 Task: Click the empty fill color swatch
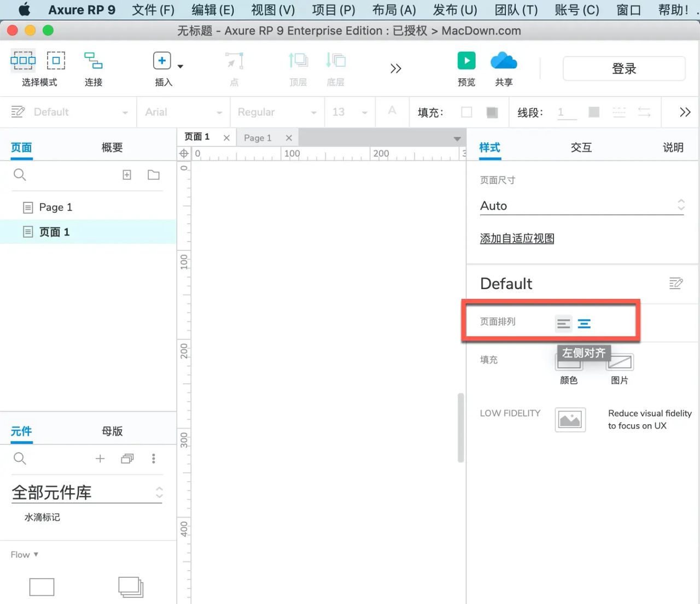[x=466, y=112]
